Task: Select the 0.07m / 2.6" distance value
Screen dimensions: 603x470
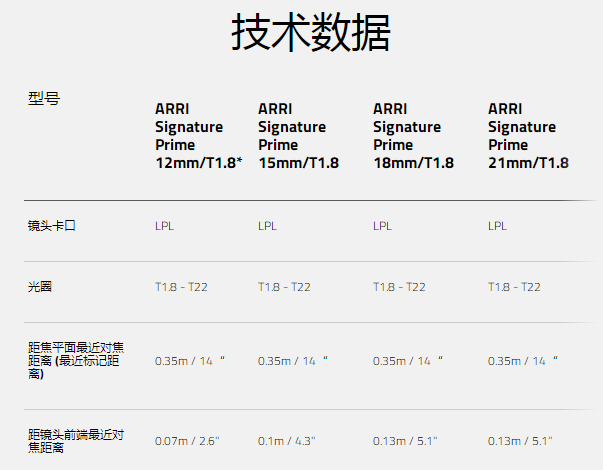Action: pyautogui.click(x=186, y=441)
